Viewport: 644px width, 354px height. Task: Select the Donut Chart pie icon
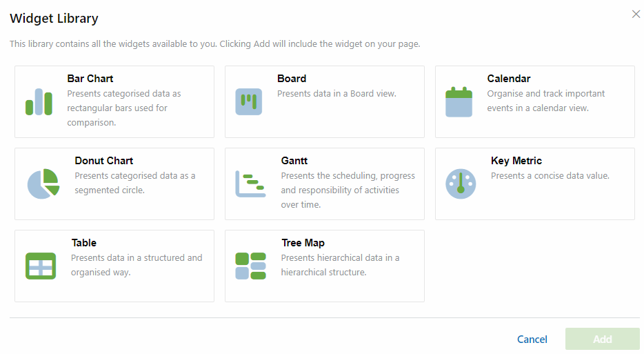[43, 184]
